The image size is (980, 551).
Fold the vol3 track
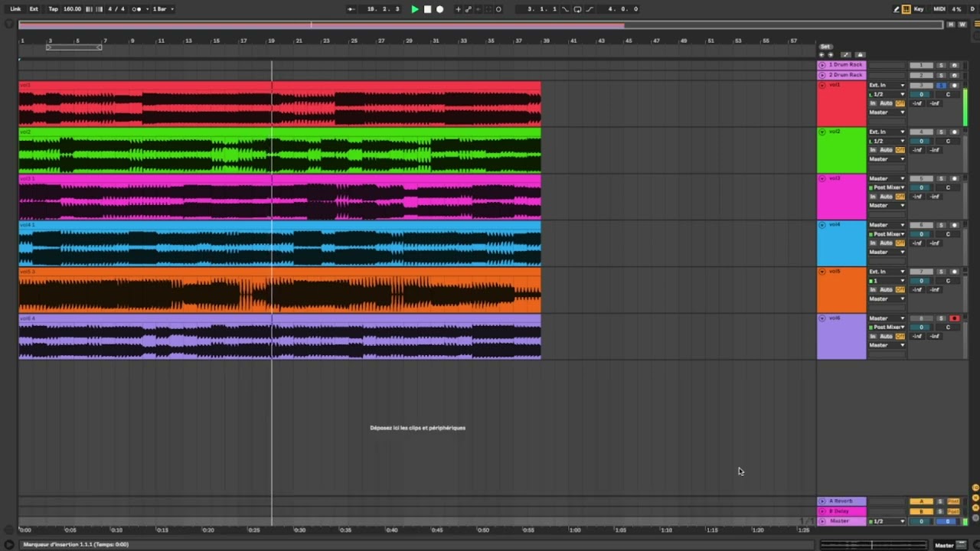tap(822, 178)
